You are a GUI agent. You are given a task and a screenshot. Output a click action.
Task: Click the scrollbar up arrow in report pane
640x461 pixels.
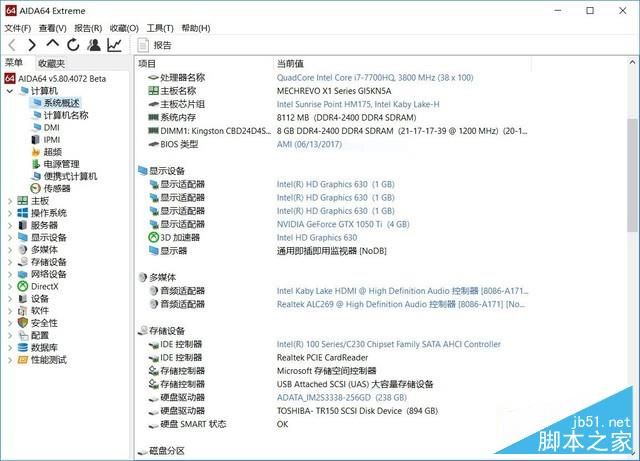632,62
